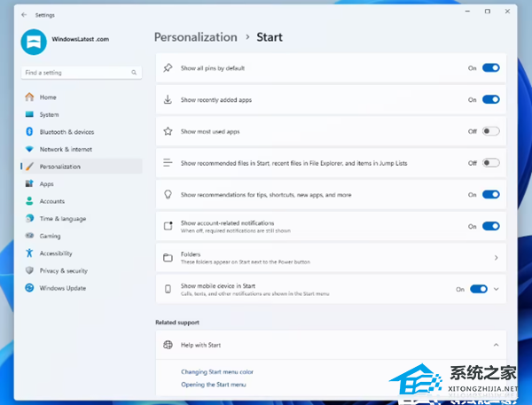This screenshot has height=405, width=532.
Task: Click the Accounts person icon
Action: (x=29, y=201)
